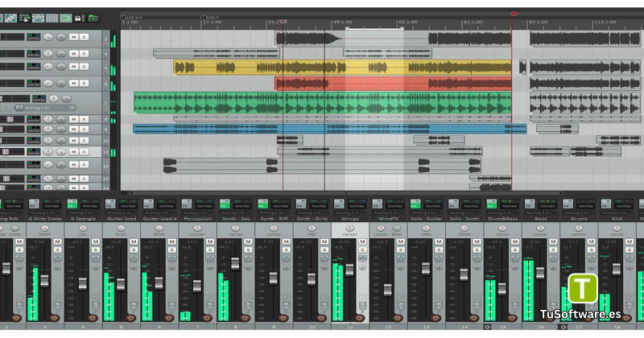This screenshot has height=338, width=644.
Task: Open FX for Percussion strip
Action: (x=187, y=204)
